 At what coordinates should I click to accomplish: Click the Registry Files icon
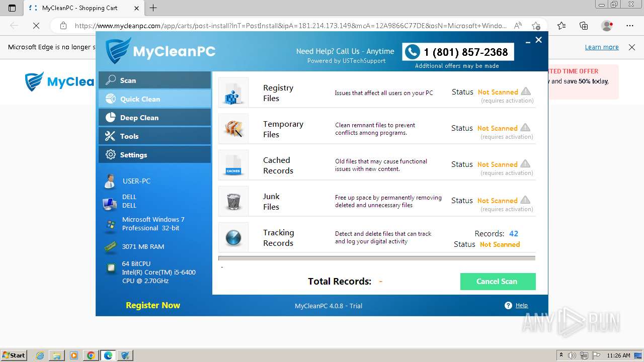pos(233,93)
